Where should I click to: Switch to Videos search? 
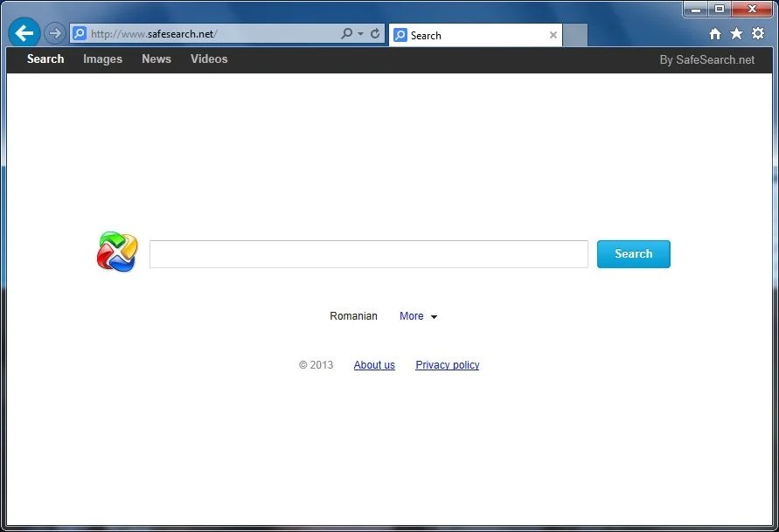coord(209,59)
